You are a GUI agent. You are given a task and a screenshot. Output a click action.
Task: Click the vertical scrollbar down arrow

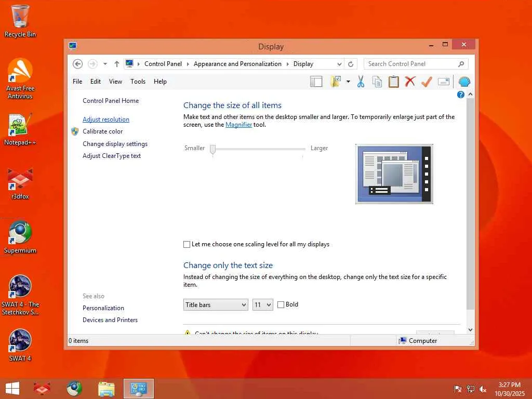470,329
